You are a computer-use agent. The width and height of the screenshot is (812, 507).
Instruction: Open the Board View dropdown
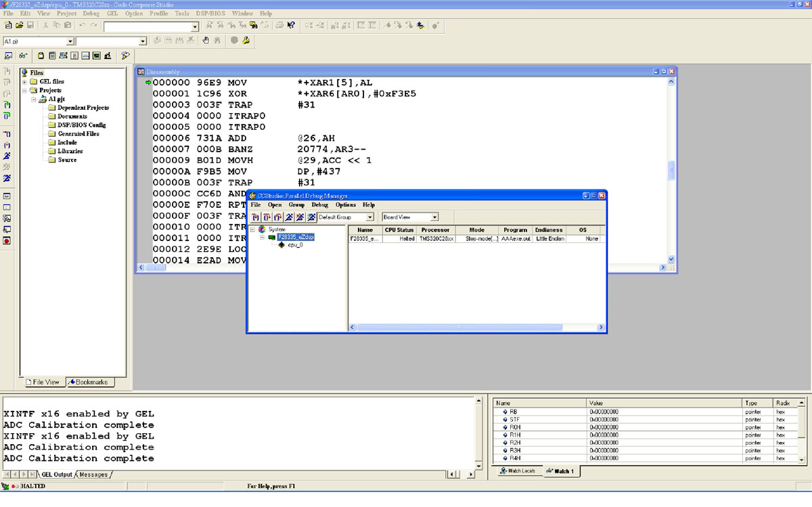tap(434, 217)
